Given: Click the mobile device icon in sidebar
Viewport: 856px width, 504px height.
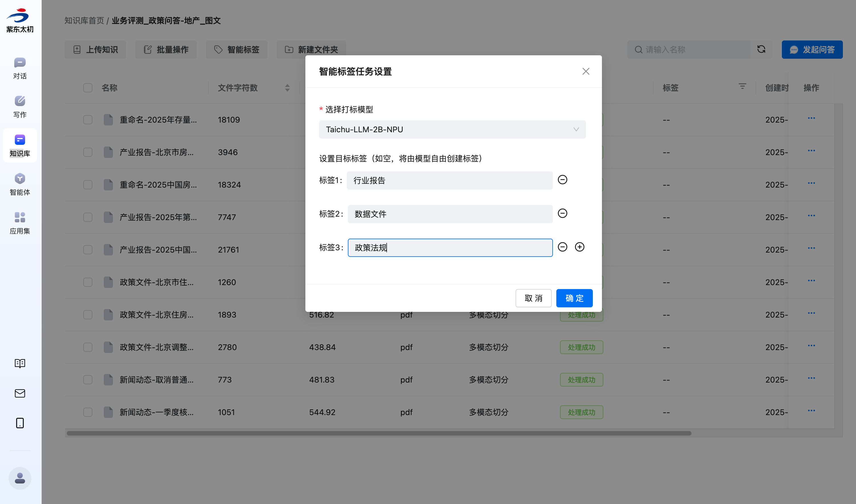Looking at the screenshot, I should [20, 423].
